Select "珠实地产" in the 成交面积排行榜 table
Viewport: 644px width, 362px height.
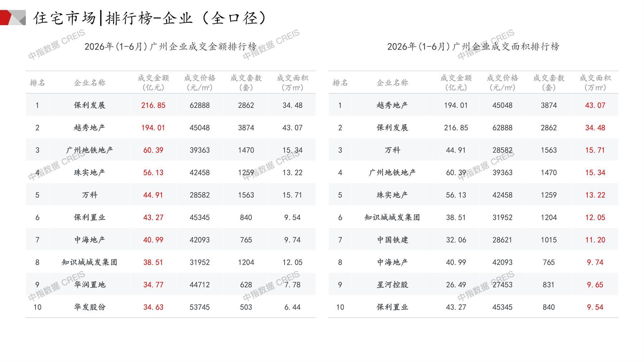tap(392, 195)
